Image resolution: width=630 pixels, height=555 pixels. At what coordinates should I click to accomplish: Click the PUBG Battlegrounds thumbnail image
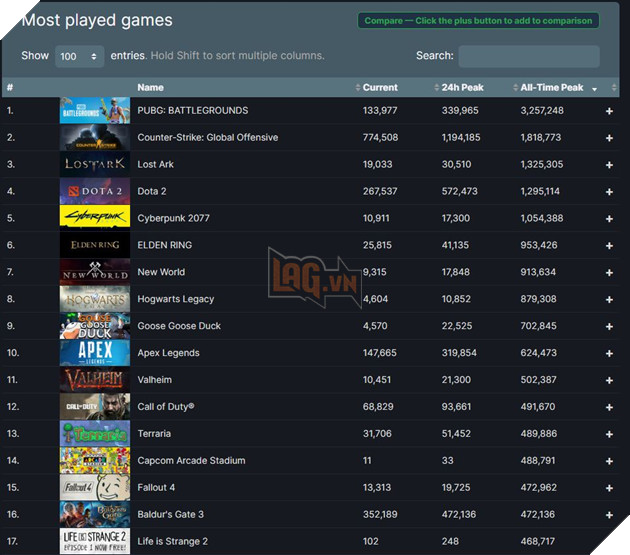tap(95, 110)
